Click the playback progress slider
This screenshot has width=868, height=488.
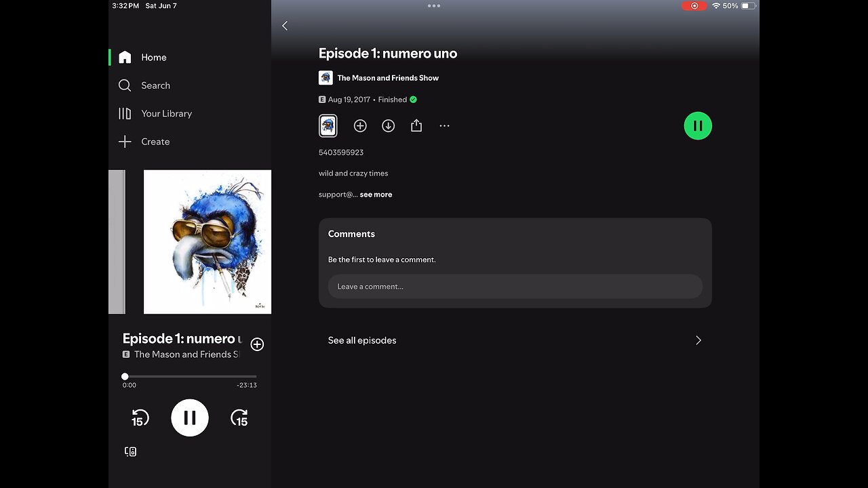(x=191, y=376)
